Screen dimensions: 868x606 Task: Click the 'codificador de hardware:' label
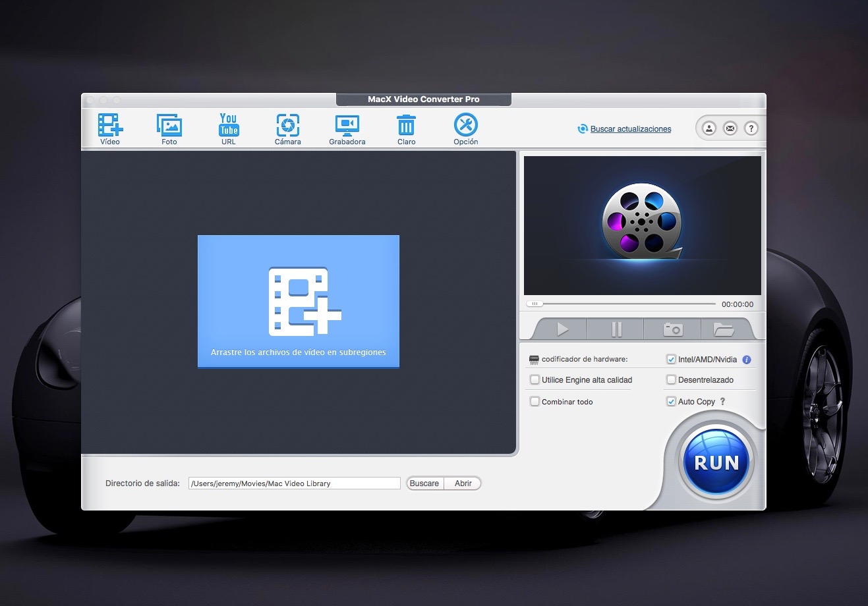click(x=585, y=360)
